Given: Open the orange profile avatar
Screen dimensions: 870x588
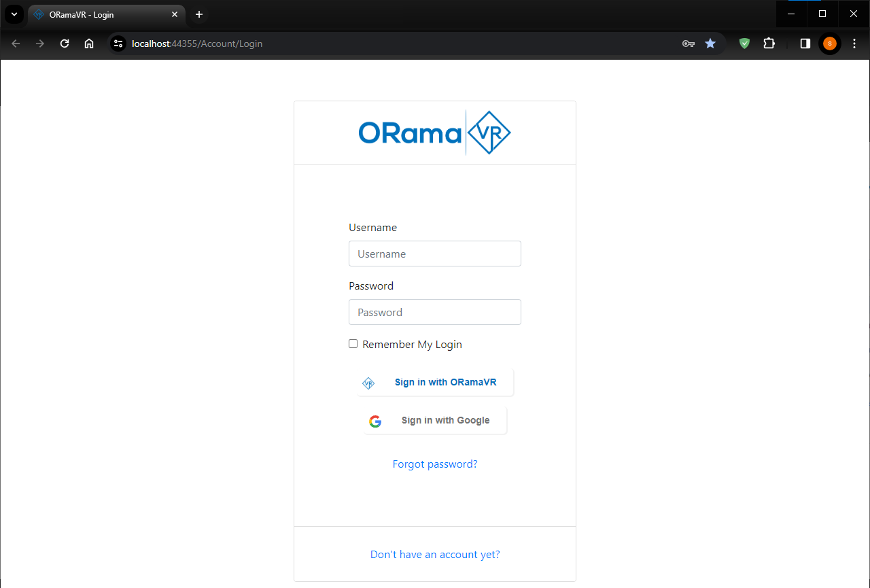Looking at the screenshot, I should [830, 44].
